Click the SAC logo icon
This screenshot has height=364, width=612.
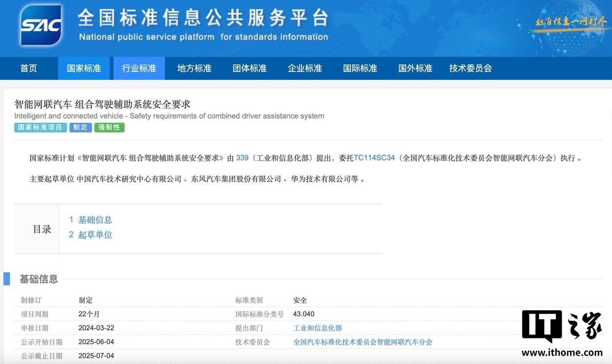(41, 25)
